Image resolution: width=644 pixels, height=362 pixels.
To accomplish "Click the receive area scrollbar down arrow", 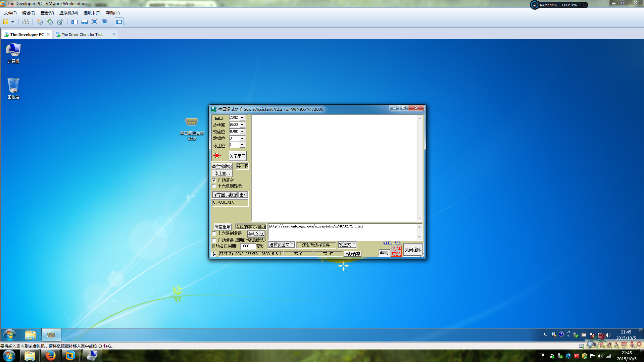I will [x=420, y=218].
